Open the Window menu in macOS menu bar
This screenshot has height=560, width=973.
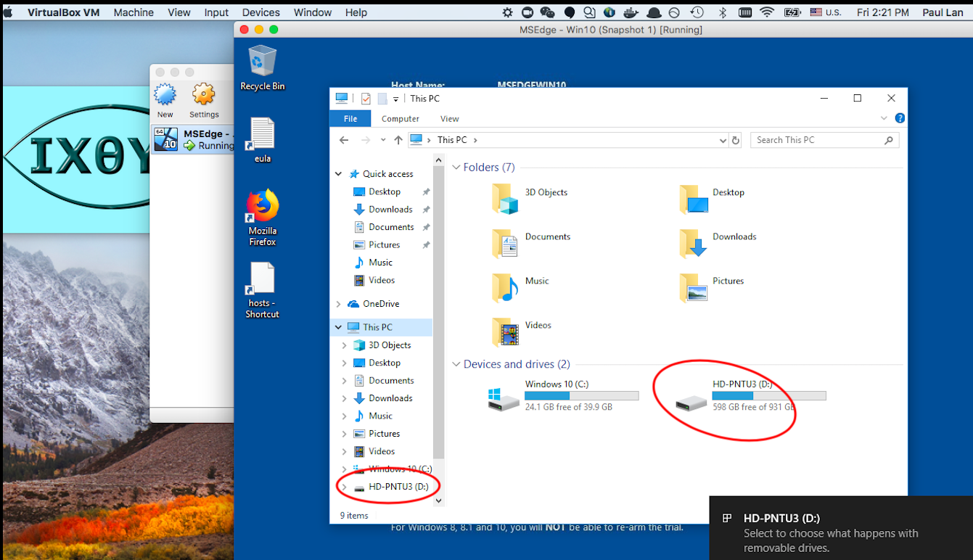click(x=313, y=12)
